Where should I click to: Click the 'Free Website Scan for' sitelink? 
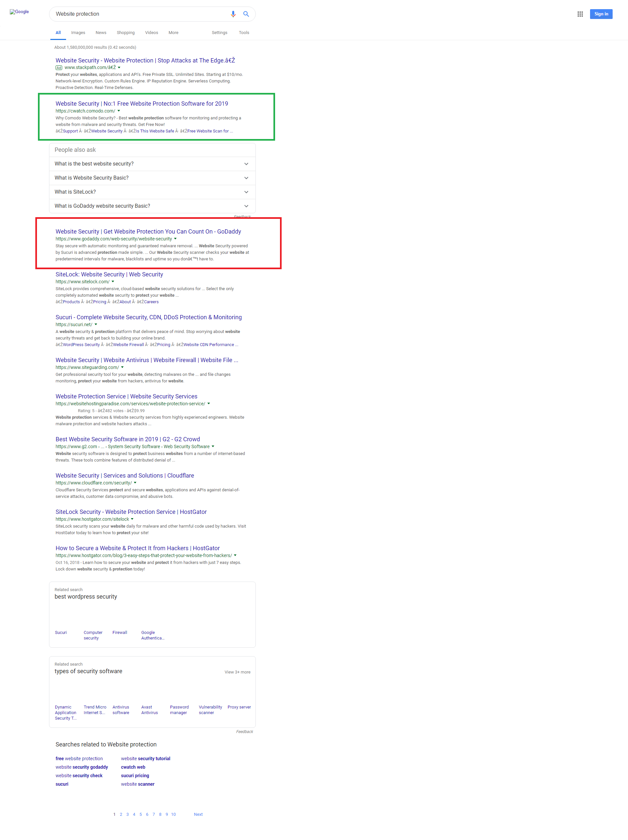click(208, 131)
